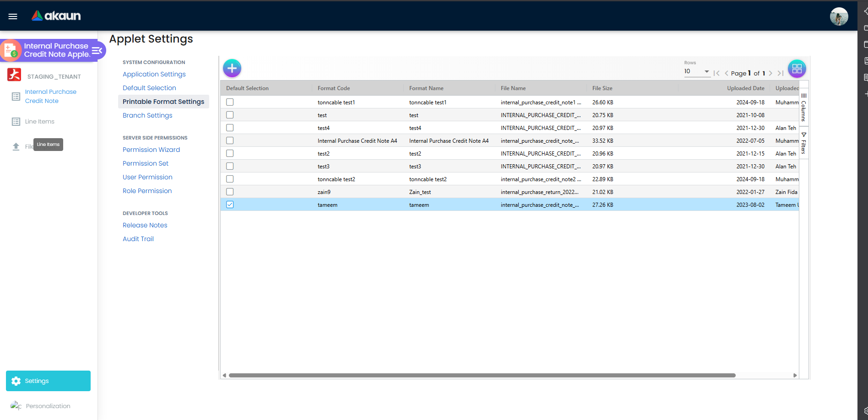This screenshot has width=868, height=420.
Task: Open the Filters side panel
Action: (803, 143)
